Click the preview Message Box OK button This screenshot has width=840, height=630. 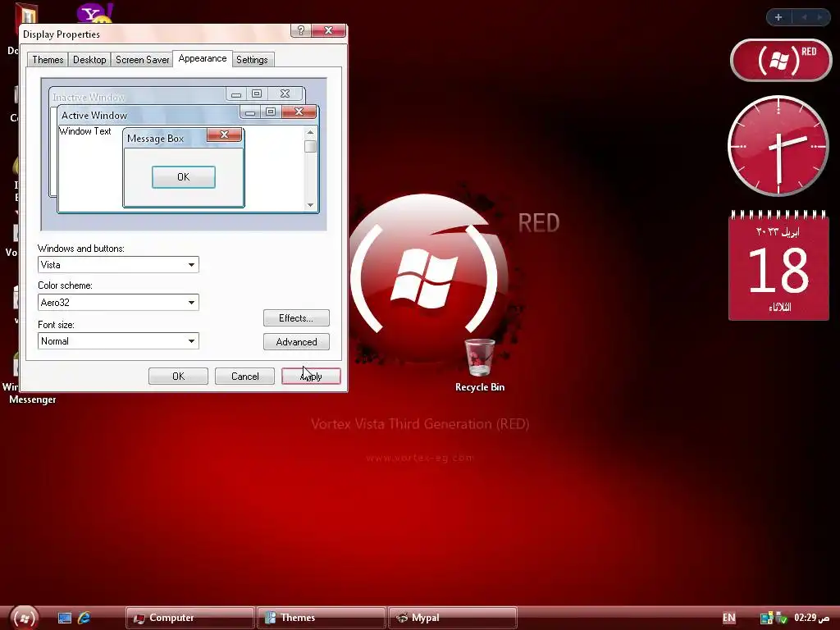click(184, 177)
